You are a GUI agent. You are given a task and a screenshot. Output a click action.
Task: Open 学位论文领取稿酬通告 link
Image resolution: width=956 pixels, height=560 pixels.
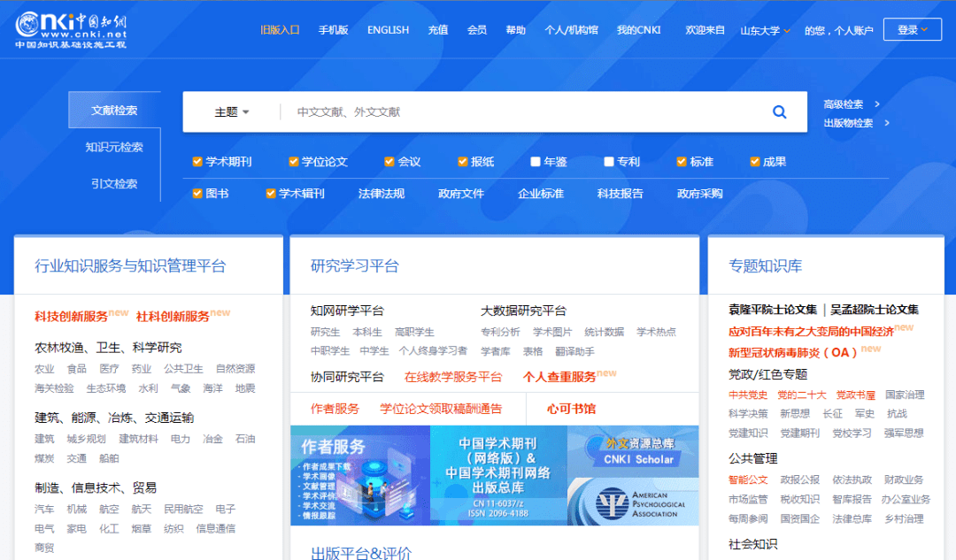click(441, 409)
